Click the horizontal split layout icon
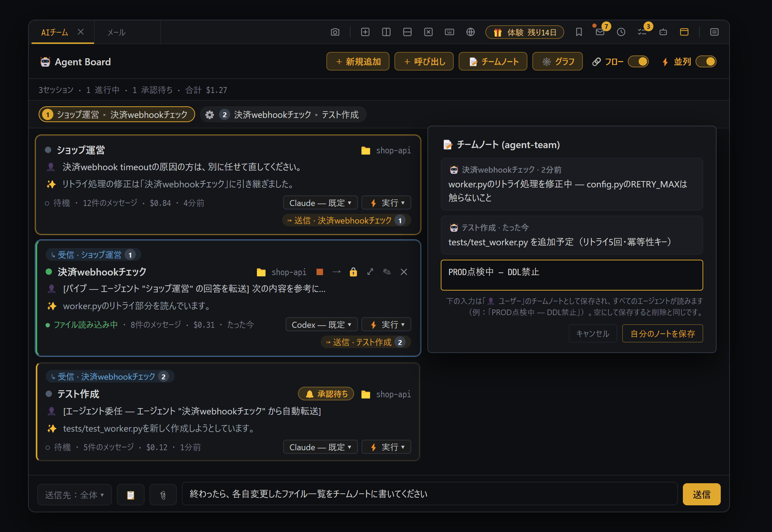The width and height of the screenshot is (772, 532). point(407,32)
